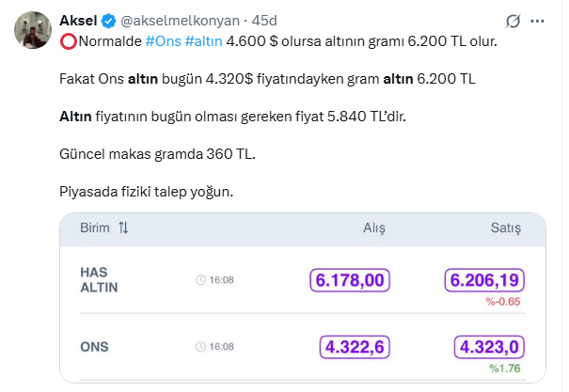Select the HAS ALTIN sell price 6.206,19
This screenshot has height=392, width=569.
coord(484,280)
